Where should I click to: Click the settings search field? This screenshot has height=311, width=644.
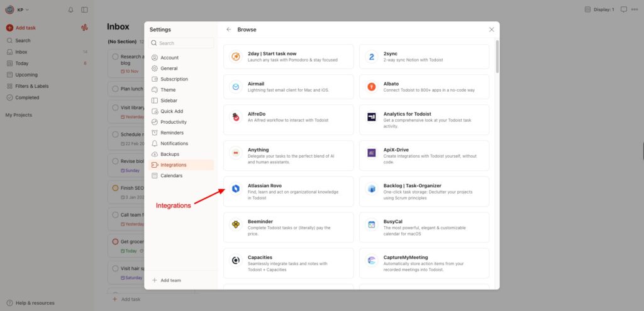tap(181, 43)
